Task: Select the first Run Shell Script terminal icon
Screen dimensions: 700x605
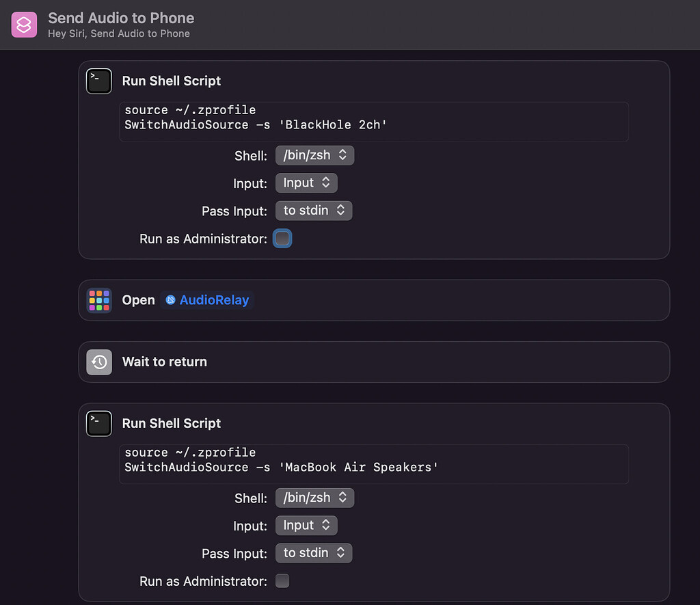Action: (98, 81)
